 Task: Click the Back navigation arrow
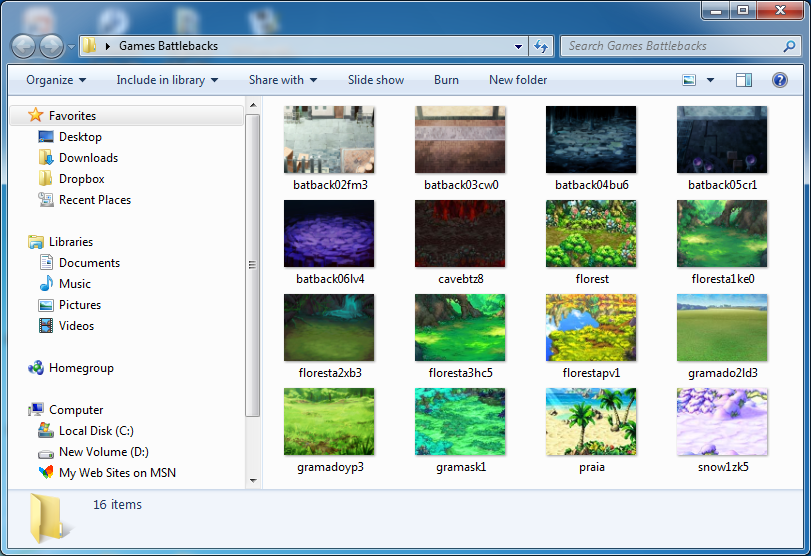click(23, 47)
